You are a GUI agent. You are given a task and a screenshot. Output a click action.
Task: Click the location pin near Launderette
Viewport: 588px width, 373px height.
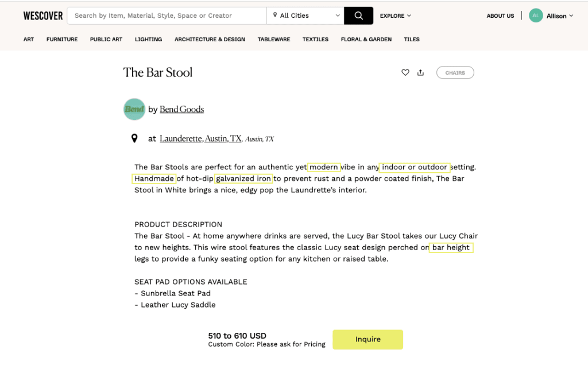click(x=134, y=139)
